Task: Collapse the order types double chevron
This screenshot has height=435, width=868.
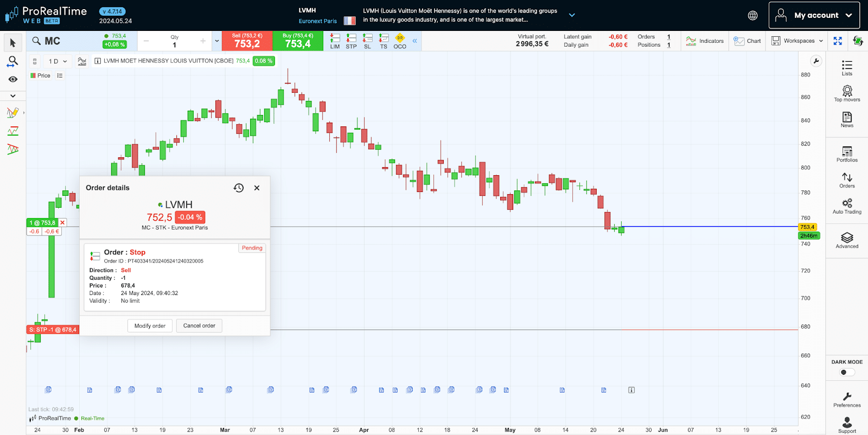Action: tap(414, 41)
